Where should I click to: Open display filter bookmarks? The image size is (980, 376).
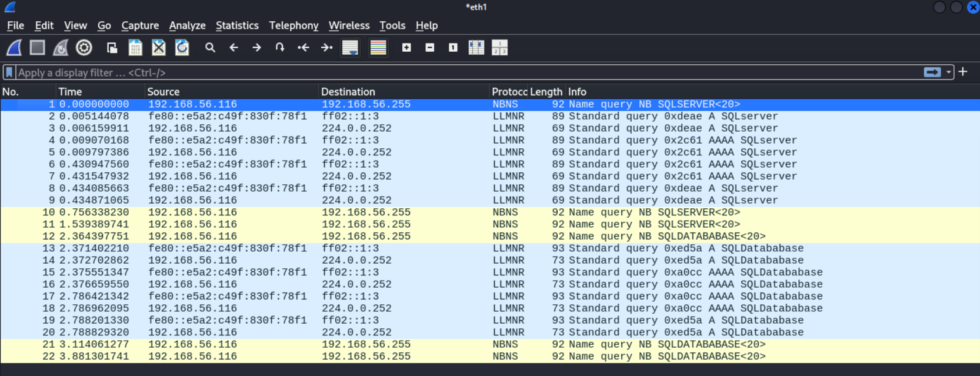(9, 72)
